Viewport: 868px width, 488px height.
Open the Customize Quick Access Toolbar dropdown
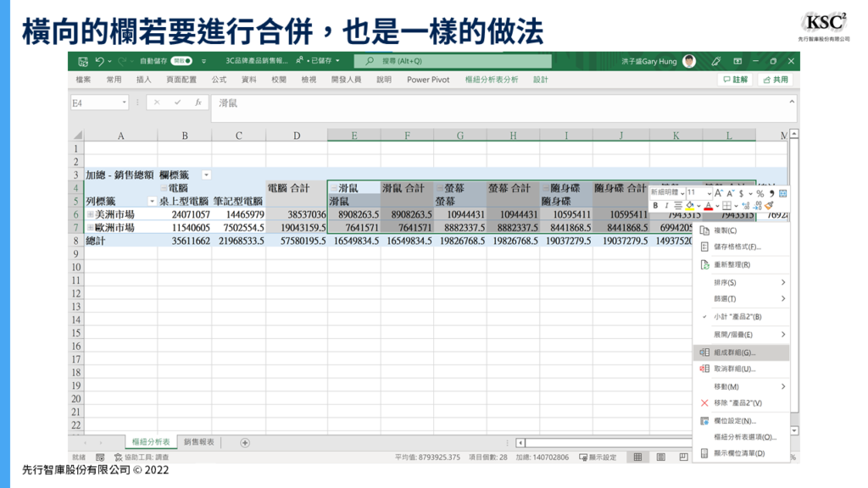pos(203,61)
